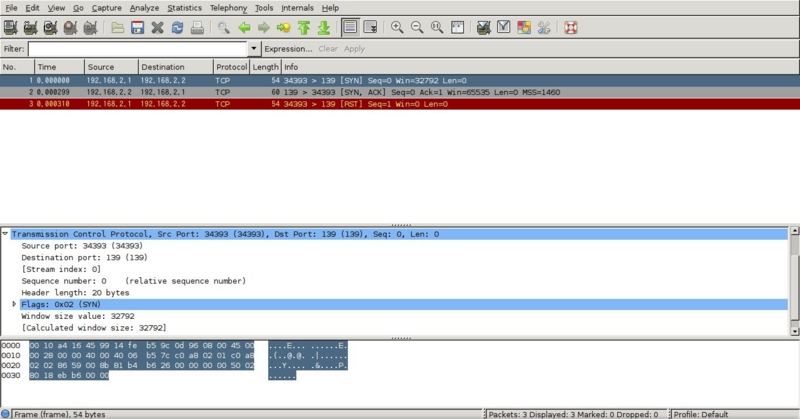This screenshot has height=419, width=800.
Task: Open preferences wrench icon
Action: pos(544,28)
